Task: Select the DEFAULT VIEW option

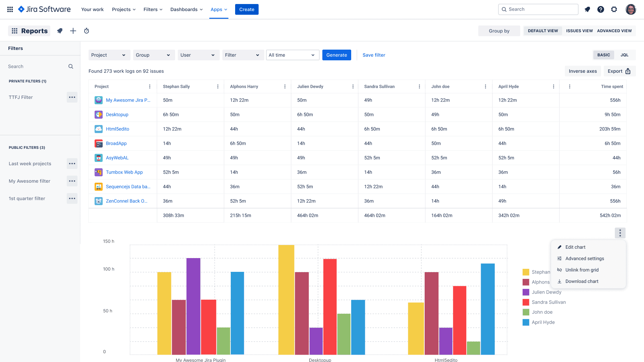Action: 543,31
